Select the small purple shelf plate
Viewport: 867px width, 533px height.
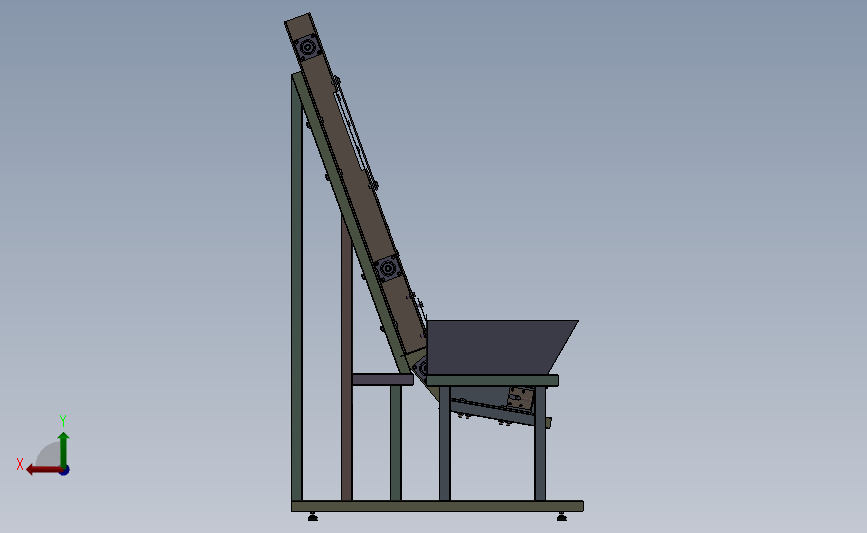(x=383, y=379)
